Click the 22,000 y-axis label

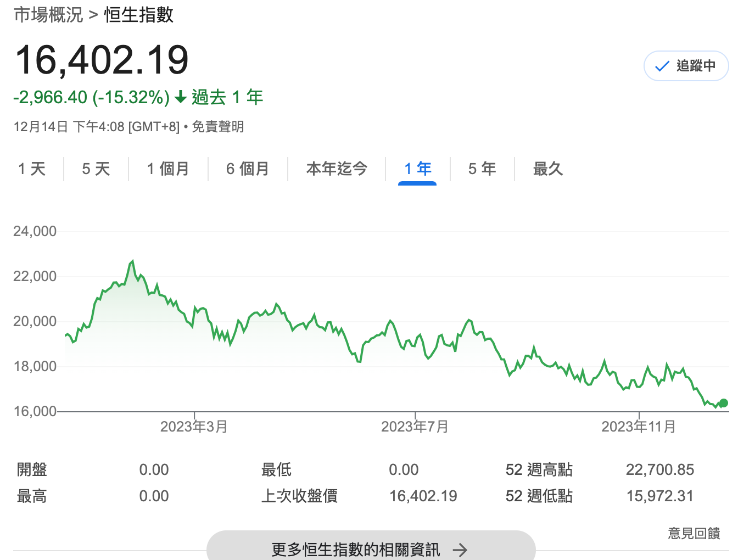[35, 276]
